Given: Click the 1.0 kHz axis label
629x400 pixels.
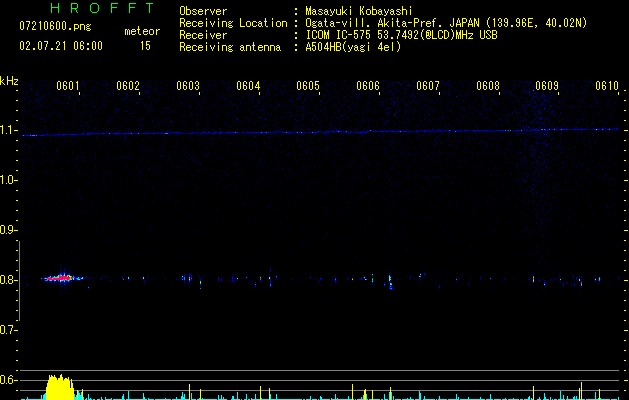Looking at the screenshot, I should click(8, 180).
